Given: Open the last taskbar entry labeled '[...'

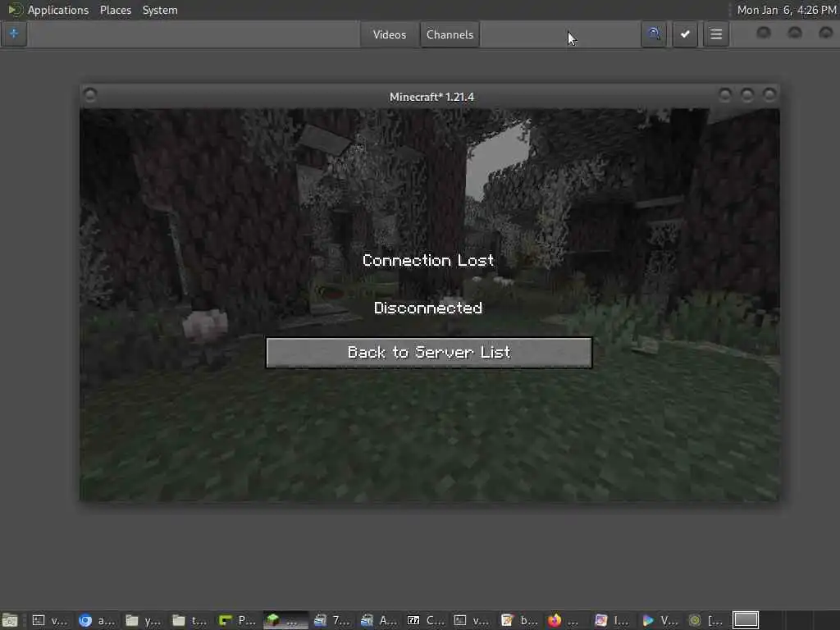Looking at the screenshot, I should tap(705, 620).
